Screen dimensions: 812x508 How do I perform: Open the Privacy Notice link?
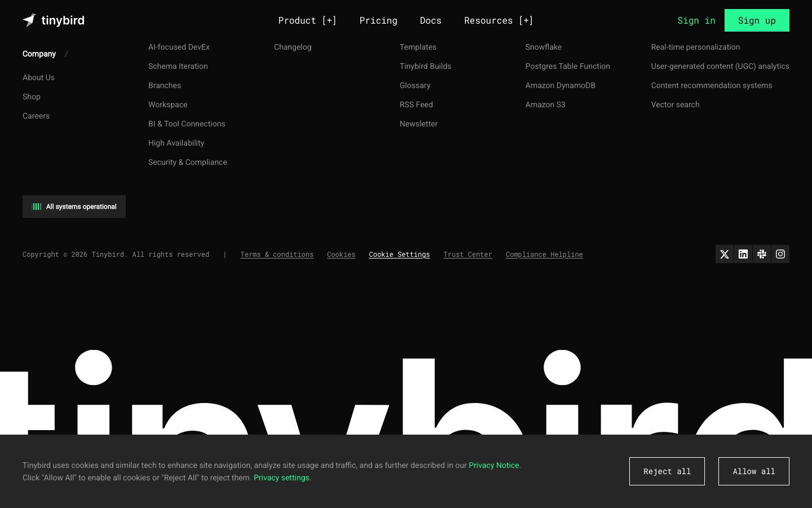click(x=494, y=465)
